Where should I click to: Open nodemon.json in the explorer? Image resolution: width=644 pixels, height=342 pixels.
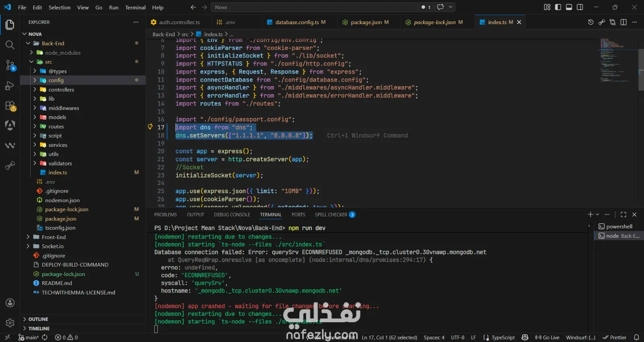click(x=62, y=200)
